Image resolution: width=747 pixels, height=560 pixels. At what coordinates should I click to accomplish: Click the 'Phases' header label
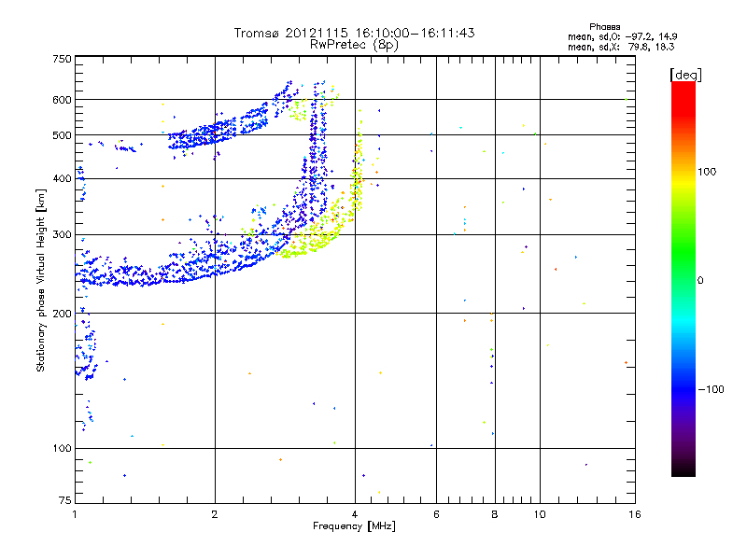pyautogui.click(x=604, y=27)
